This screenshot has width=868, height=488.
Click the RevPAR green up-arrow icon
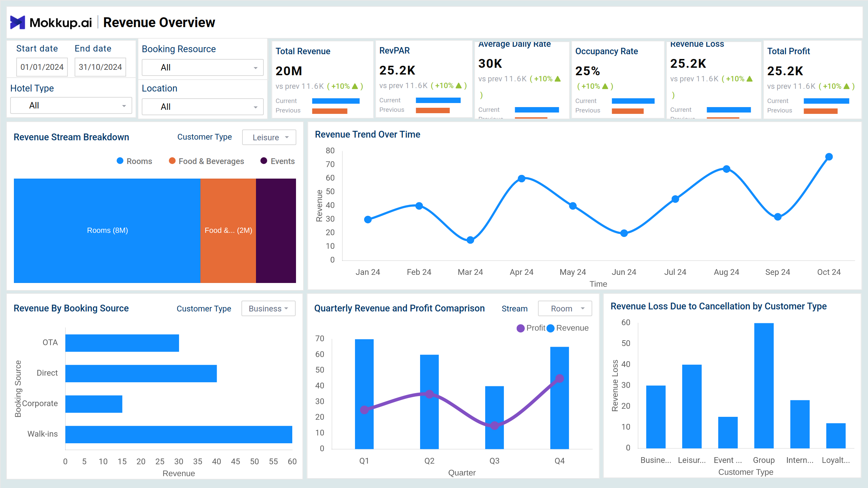[459, 85]
